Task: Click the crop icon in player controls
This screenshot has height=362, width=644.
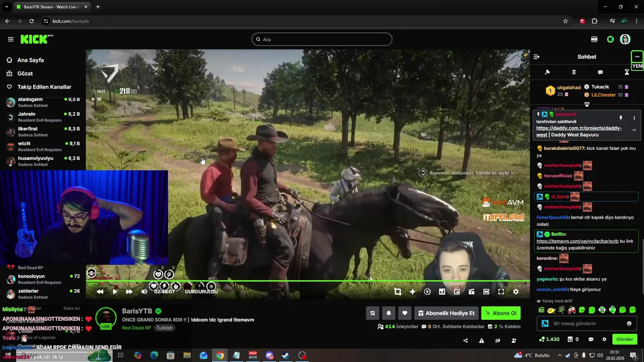Action: (x=397, y=292)
